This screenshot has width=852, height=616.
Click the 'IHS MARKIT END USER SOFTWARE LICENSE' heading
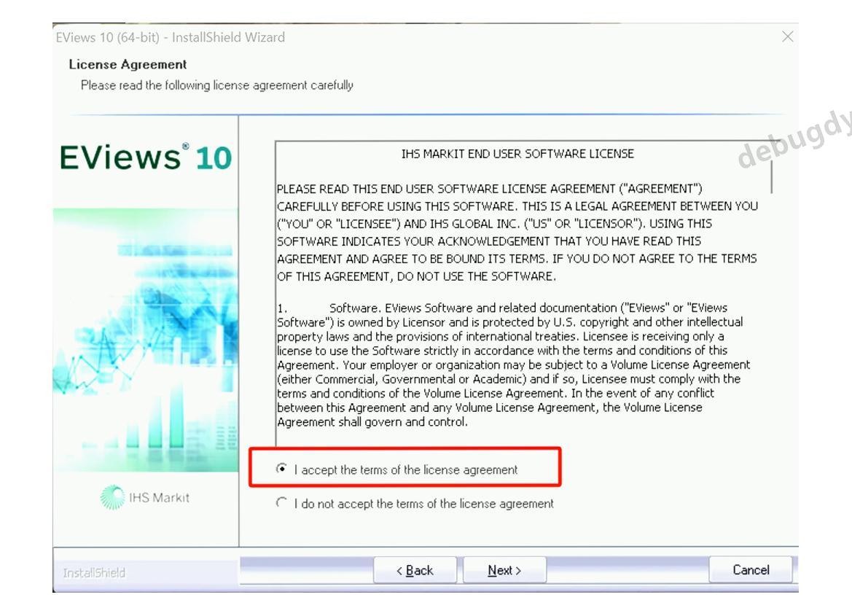(x=517, y=154)
